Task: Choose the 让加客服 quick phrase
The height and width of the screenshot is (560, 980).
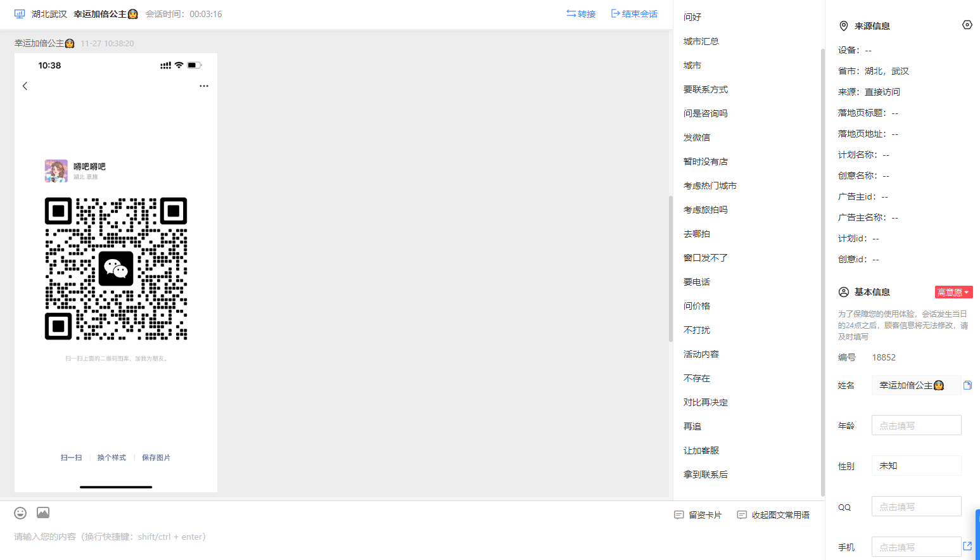Action: click(701, 450)
